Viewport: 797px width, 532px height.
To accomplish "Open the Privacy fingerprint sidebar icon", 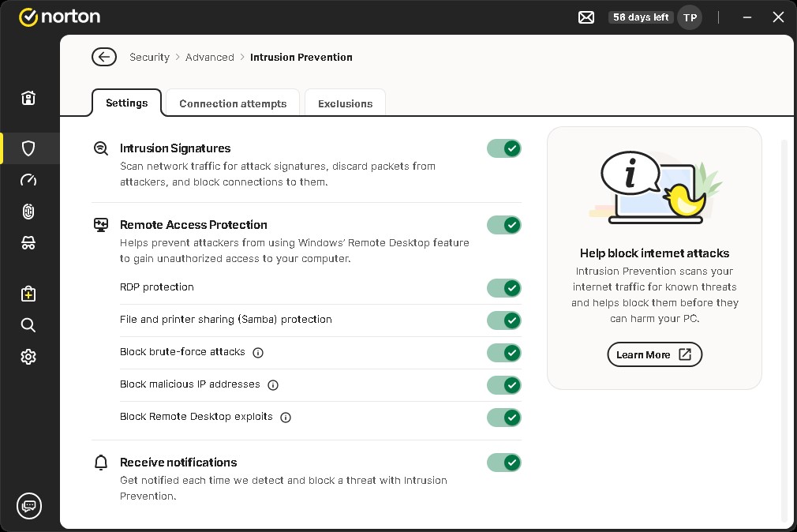I will coord(28,212).
